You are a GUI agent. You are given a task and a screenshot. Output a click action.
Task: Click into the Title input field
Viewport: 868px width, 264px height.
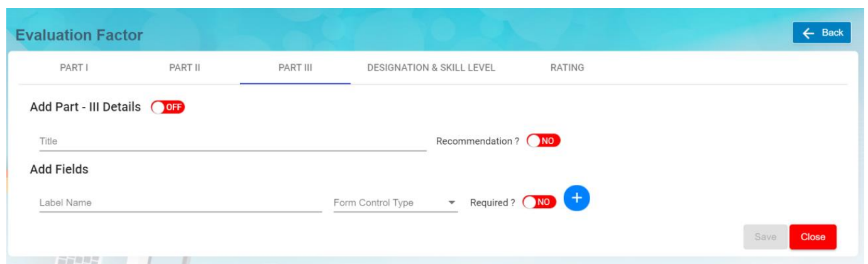pos(233,141)
